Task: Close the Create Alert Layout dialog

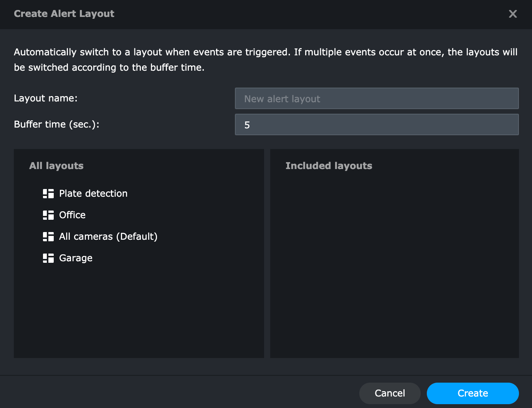Action: pyautogui.click(x=513, y=14)
